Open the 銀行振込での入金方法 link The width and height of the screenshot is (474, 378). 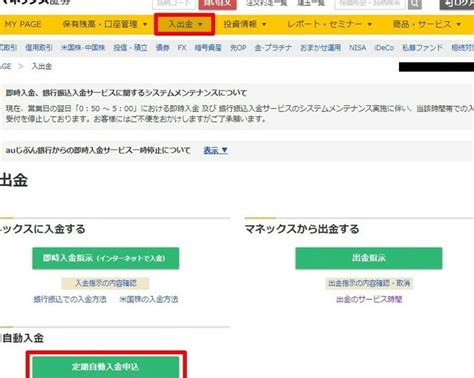tap(70, 299)
